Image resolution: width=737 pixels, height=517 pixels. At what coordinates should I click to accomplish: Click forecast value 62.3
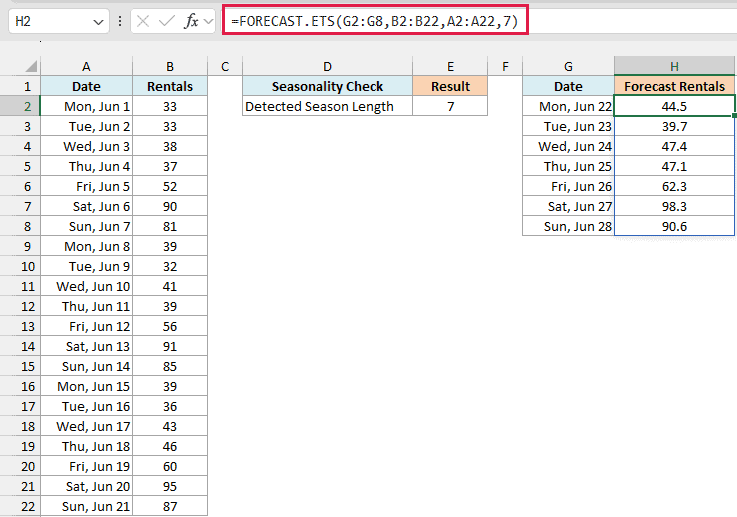click(674, 186)
